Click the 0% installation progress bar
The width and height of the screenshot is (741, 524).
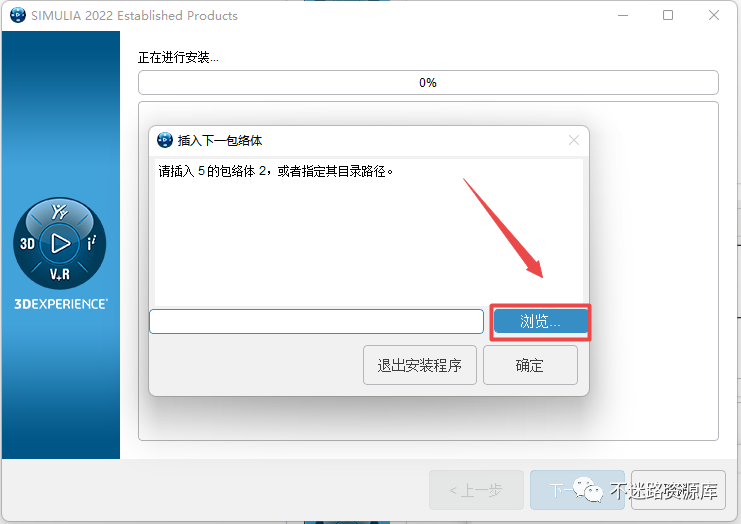click(428, 83)
